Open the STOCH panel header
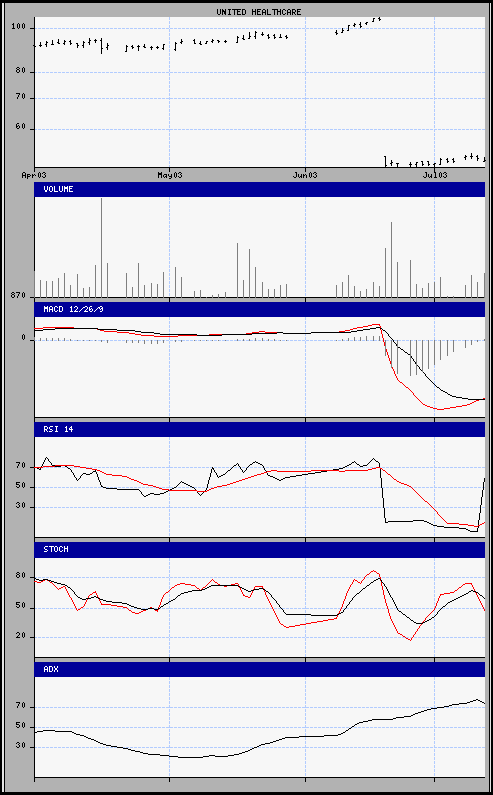Image resolution: width=493 pixels, height=795 pixels. point(260,549)
